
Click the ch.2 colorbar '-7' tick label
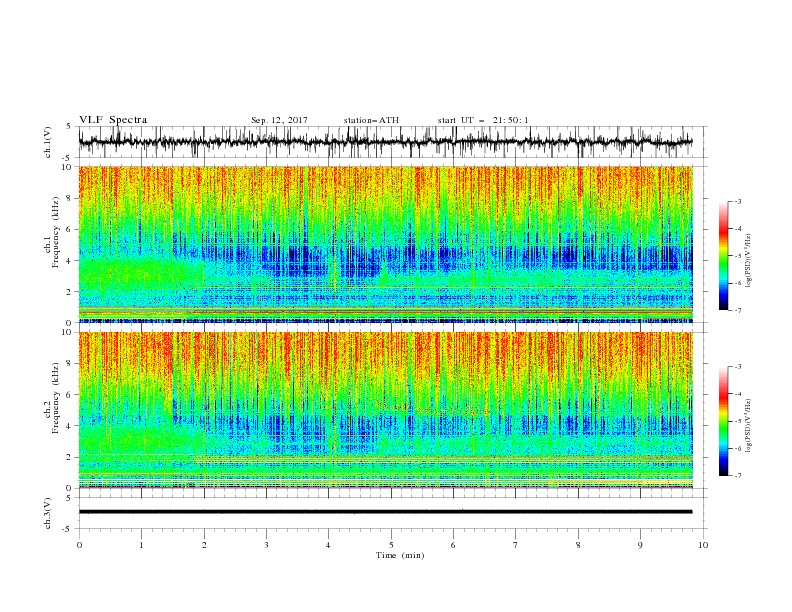[x=738, y=476]
